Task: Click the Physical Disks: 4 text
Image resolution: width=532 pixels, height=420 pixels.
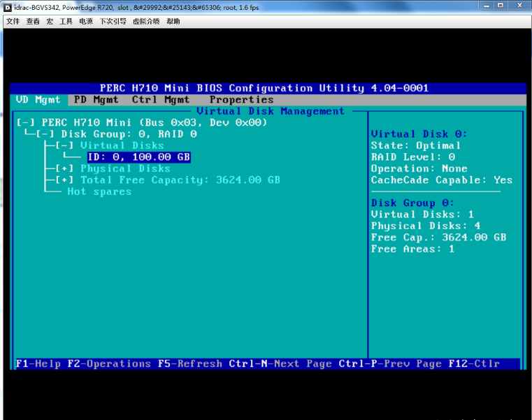Action: (426, 226)
